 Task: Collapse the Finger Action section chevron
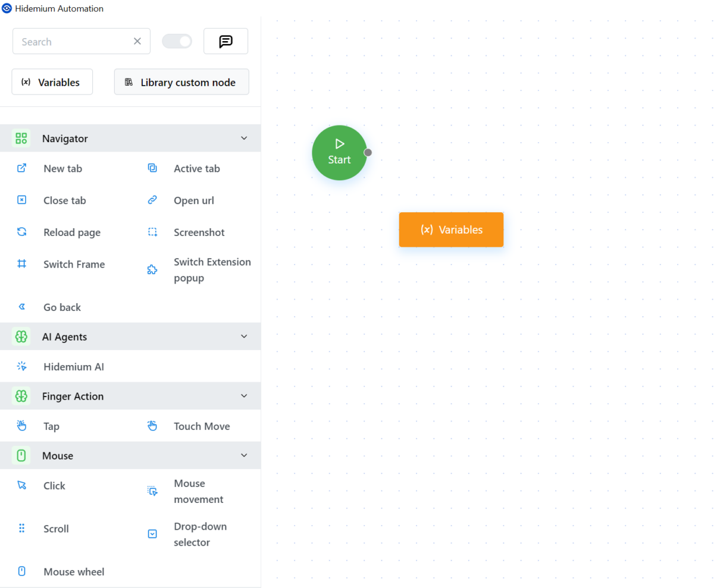click(x=243, y=396)
